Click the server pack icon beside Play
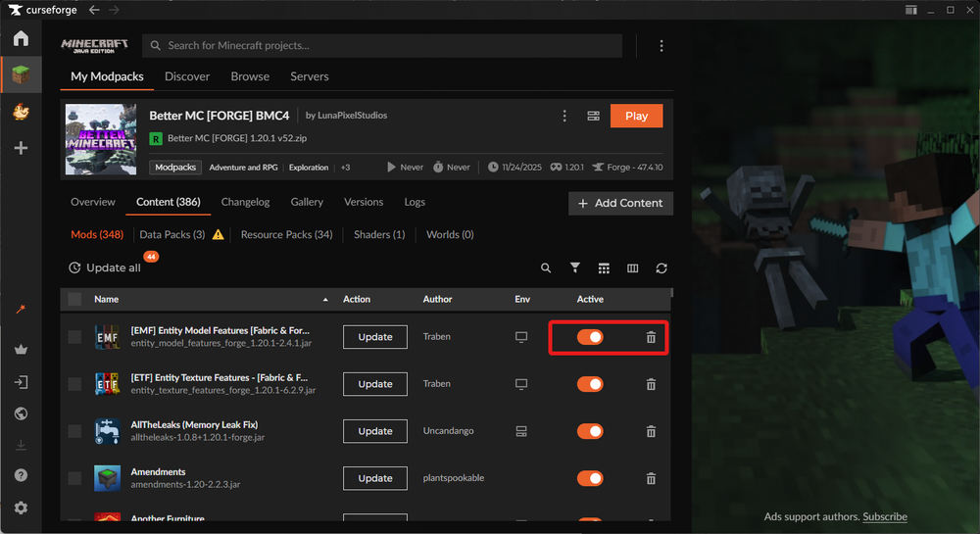The image size is (980, 534). (x=593, y=117)
